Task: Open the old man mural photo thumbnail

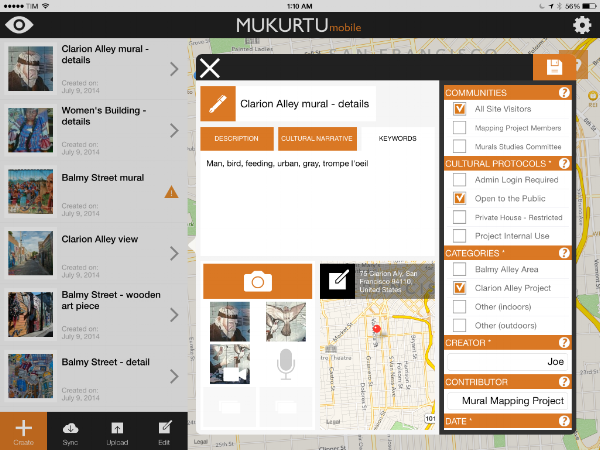Action: click(230, 322)
